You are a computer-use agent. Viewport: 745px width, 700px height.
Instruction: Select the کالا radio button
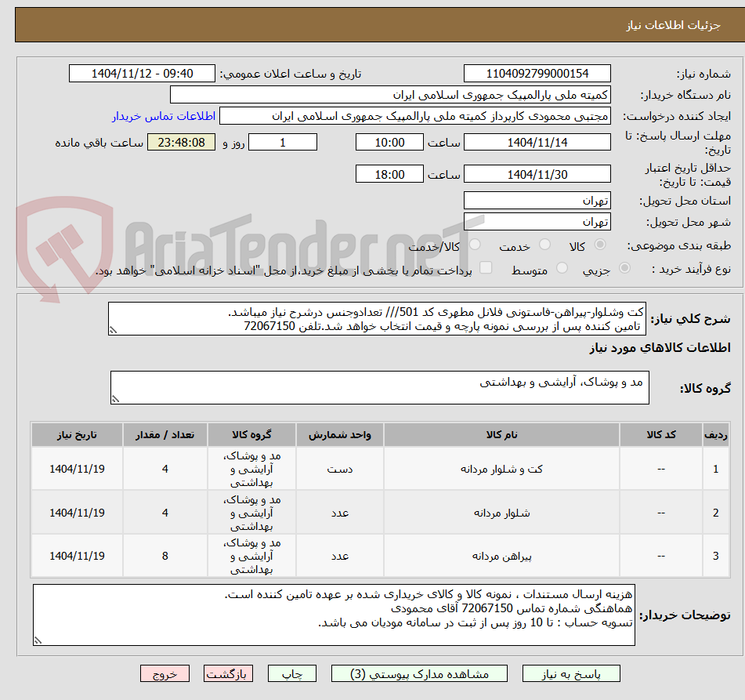(x=600, y=245)
